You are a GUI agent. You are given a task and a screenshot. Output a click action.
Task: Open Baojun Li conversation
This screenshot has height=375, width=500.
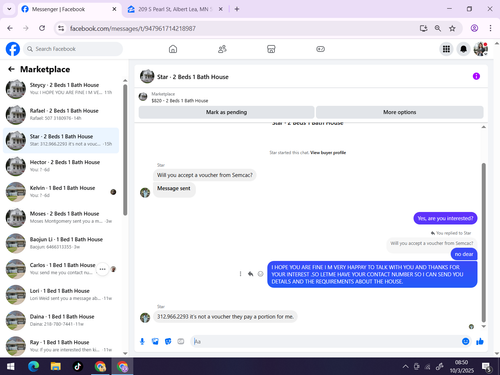click(61, 243)
